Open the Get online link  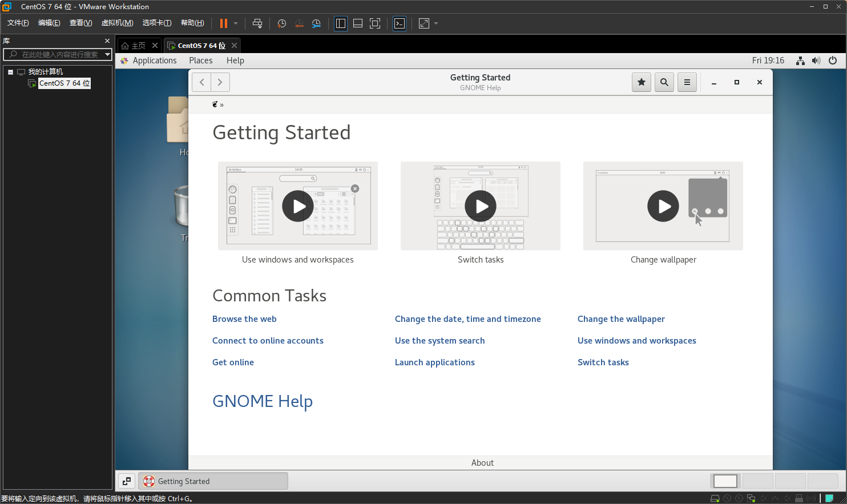[x=233, y=362]
